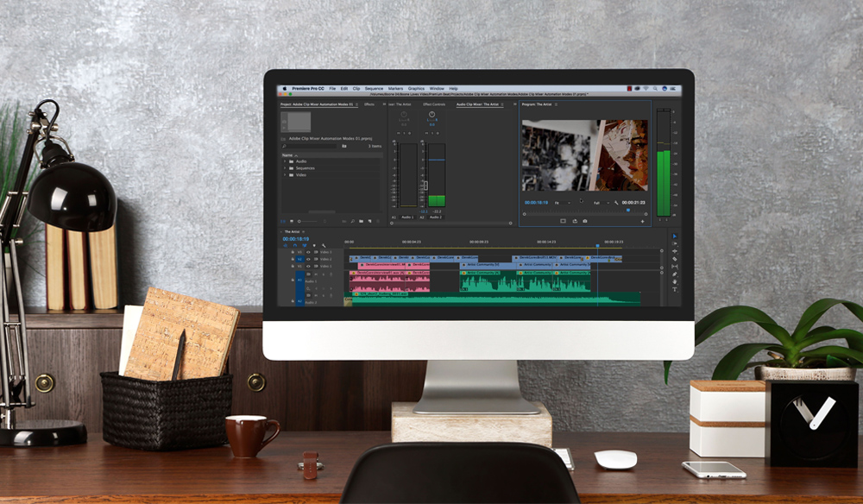Mute the Audio 1 track
This screenshot has width=863, height=504.
[x=316, y=274]
